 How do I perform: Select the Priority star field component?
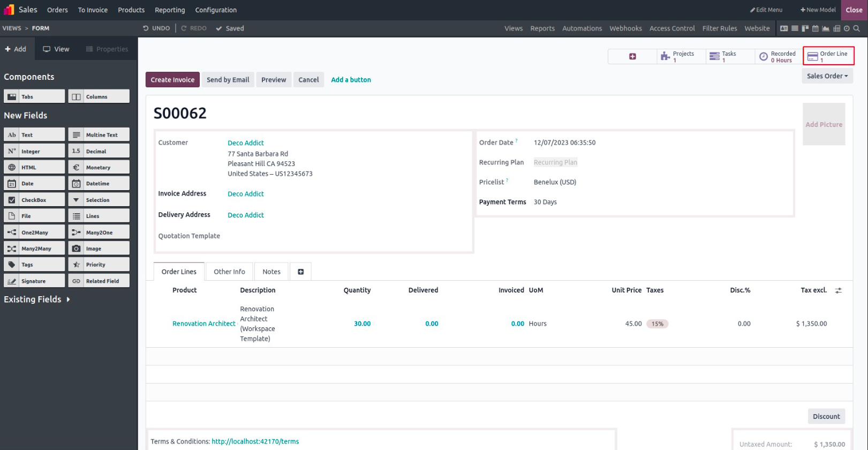pos(99,265)
